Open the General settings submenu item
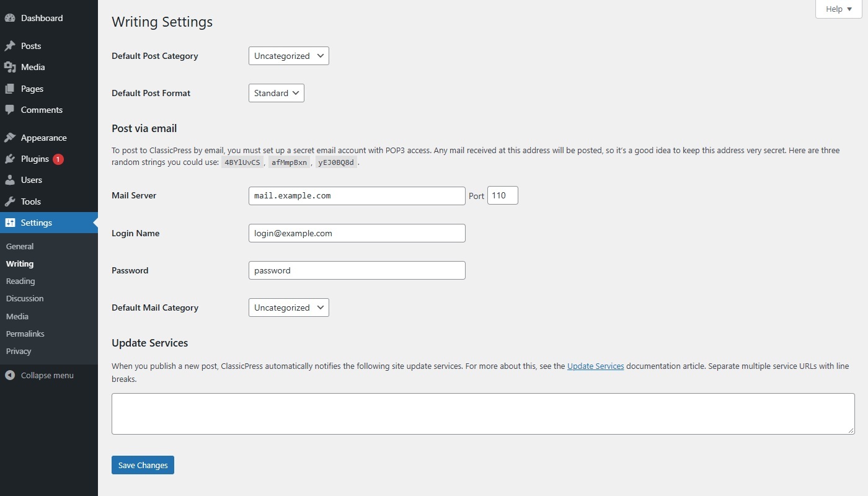Viewport: 868px width, 496px height. point(20,246)
